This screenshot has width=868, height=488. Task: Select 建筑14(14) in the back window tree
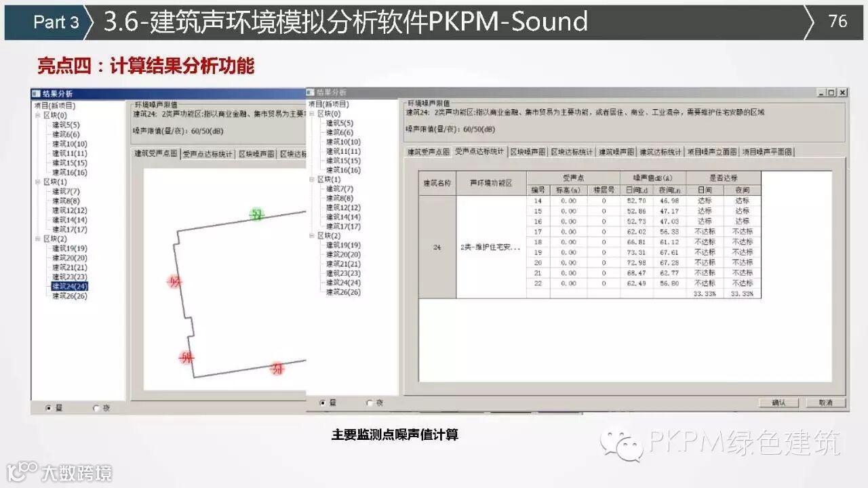point(70,220)
